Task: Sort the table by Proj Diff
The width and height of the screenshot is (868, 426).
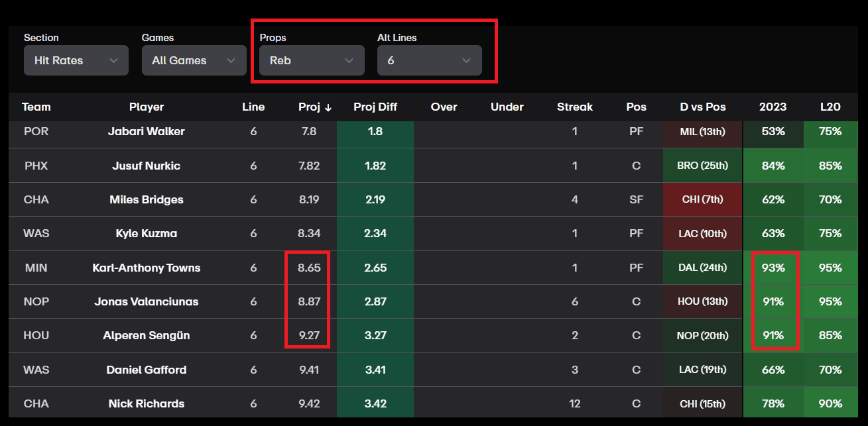Action: [375, 107]
